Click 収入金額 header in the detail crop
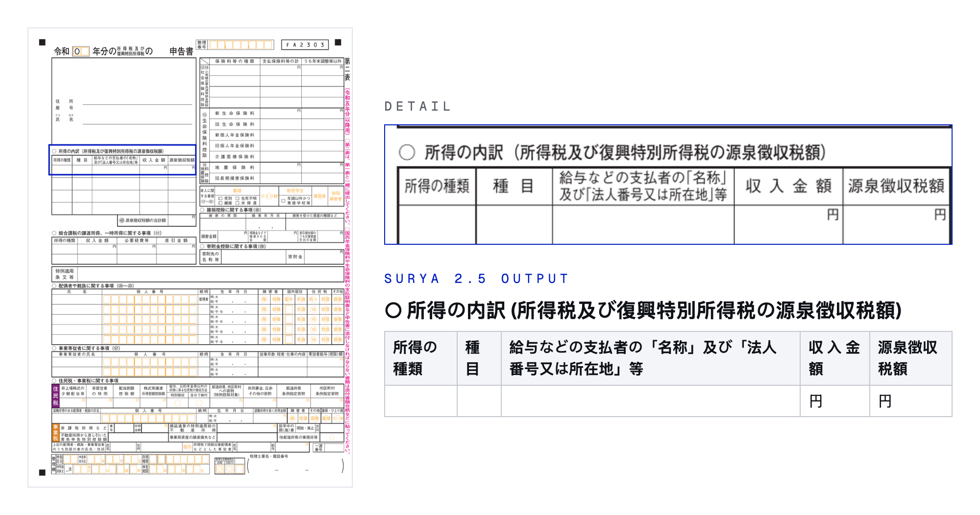The width and height of the screenshot is (980, 515). click(x=788, y=186)
